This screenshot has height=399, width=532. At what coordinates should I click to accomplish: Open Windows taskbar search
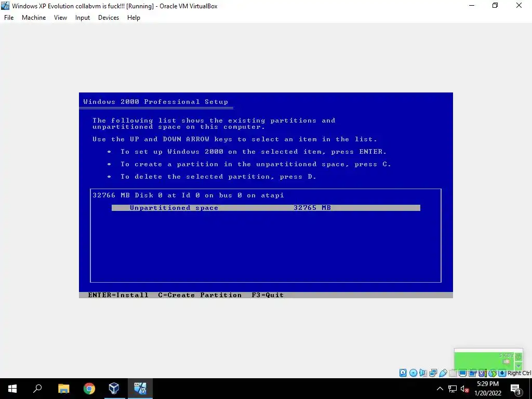(x=37, y=389)
